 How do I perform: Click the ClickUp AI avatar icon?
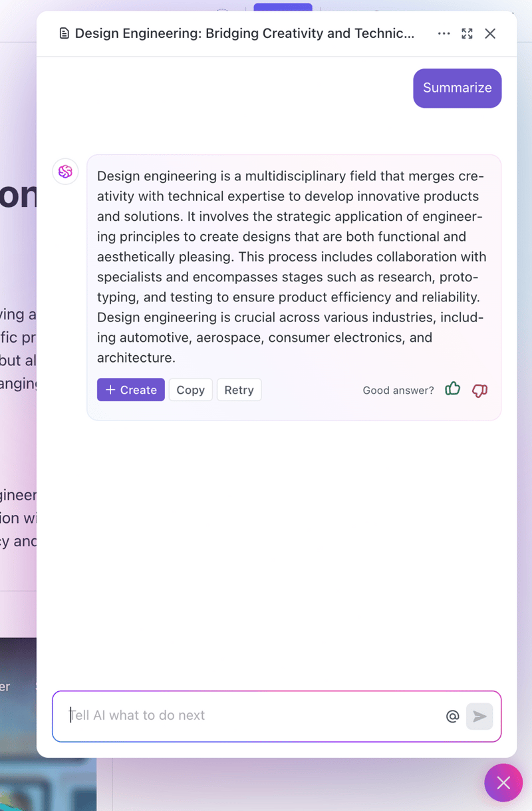click(65, 171)
